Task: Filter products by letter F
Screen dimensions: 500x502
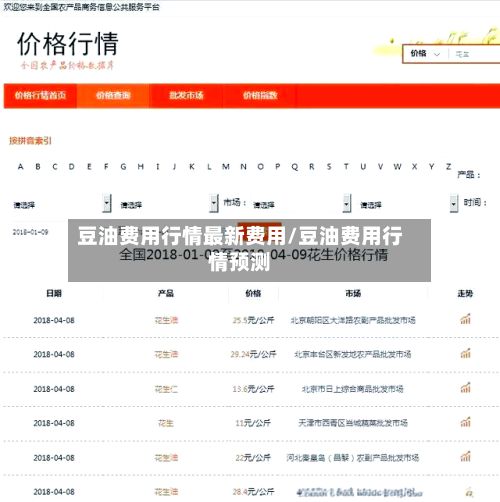Action: (x=106, y=166)
